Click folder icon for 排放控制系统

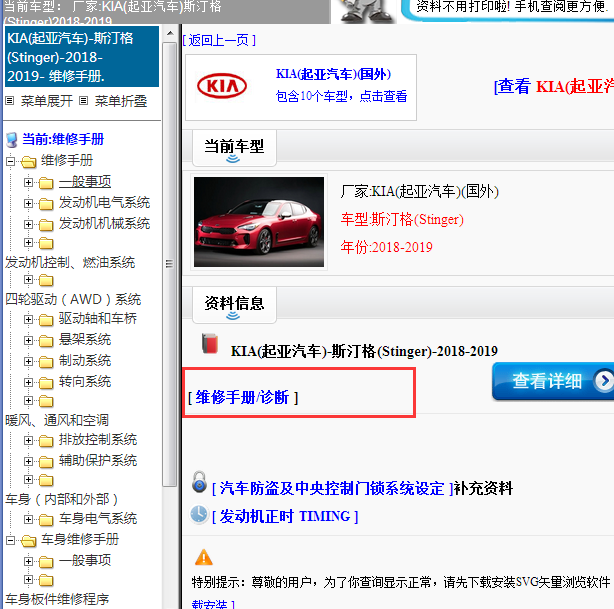click(46, 441)
